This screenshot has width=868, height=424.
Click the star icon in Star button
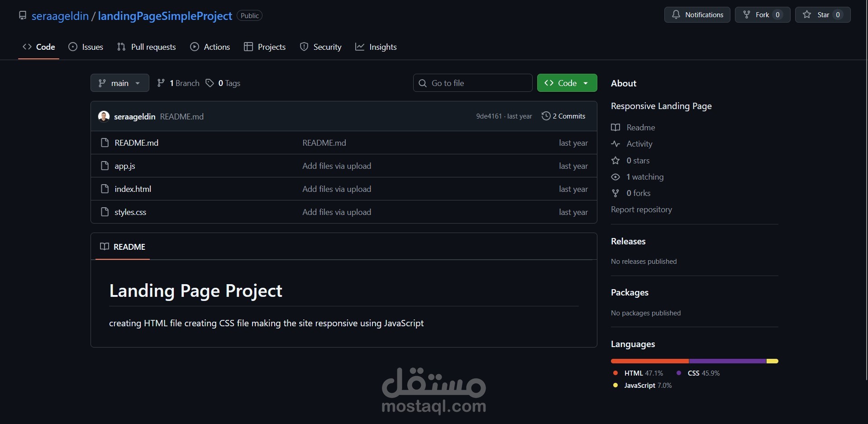pos(807,14)
